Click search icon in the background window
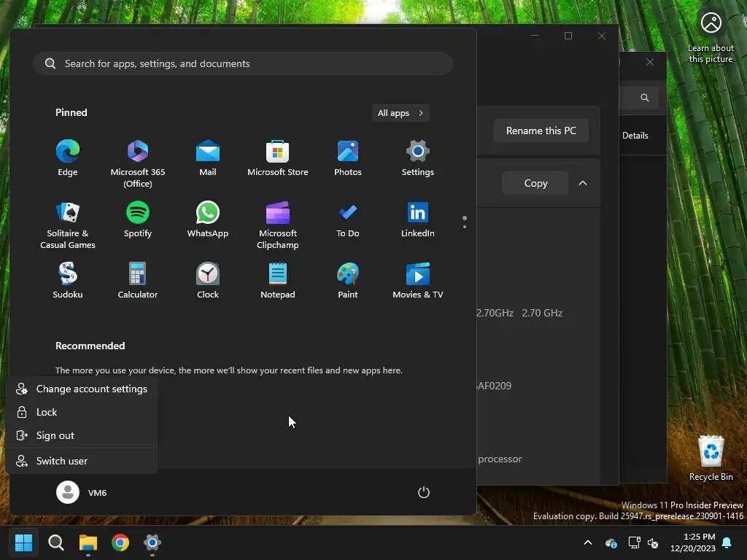 tap(645, 98)
